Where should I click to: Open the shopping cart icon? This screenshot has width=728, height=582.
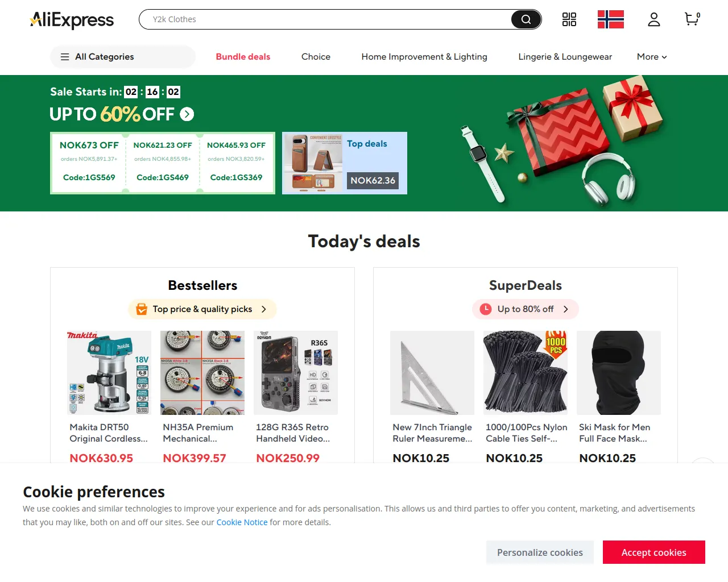[692, 19]
